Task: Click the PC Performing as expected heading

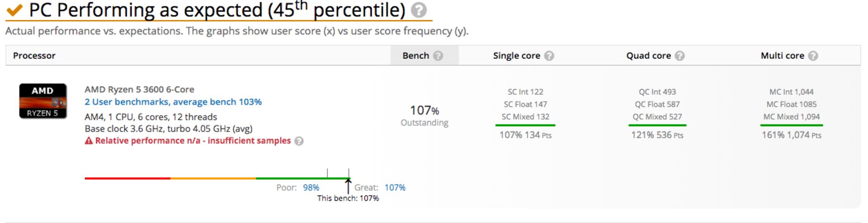Action: pyautogui.click(x=217, y=10)
